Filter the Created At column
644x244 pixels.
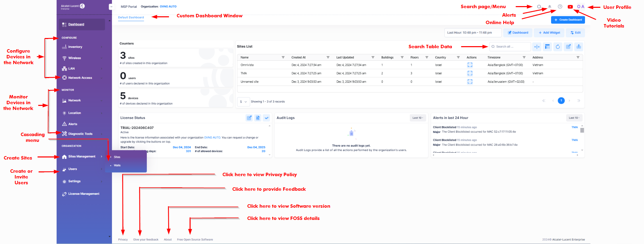(328, 57)
